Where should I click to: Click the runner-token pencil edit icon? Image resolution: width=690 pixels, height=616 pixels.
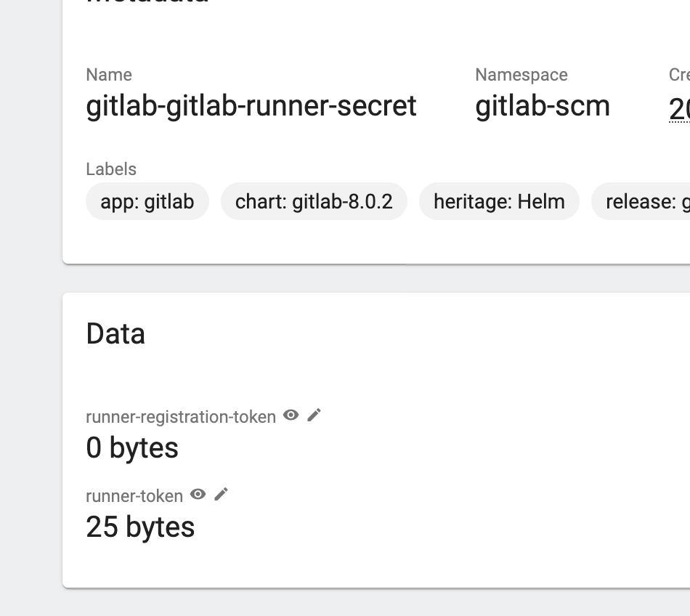click(222, 495)
